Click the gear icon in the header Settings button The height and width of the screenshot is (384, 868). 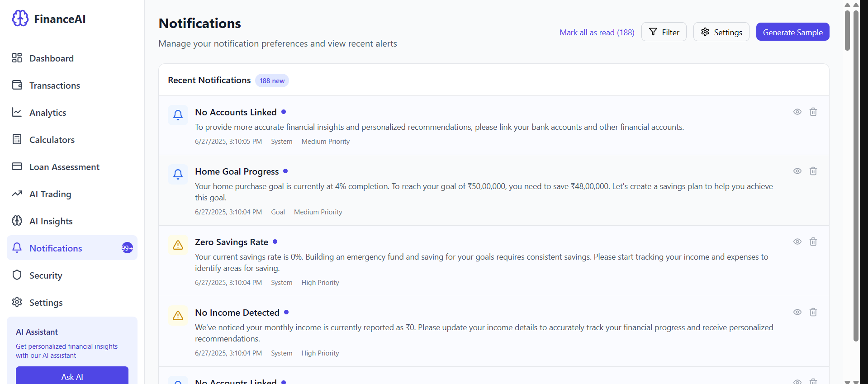pos(705,32)
